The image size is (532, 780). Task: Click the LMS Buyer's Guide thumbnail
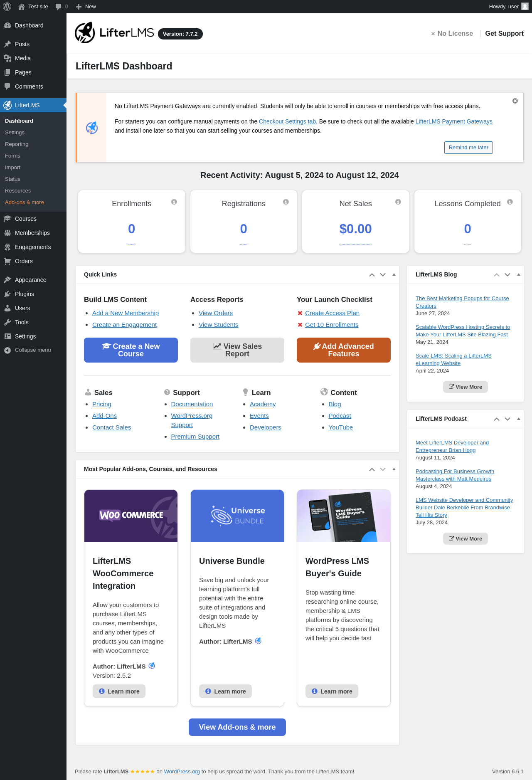(344, 516)
